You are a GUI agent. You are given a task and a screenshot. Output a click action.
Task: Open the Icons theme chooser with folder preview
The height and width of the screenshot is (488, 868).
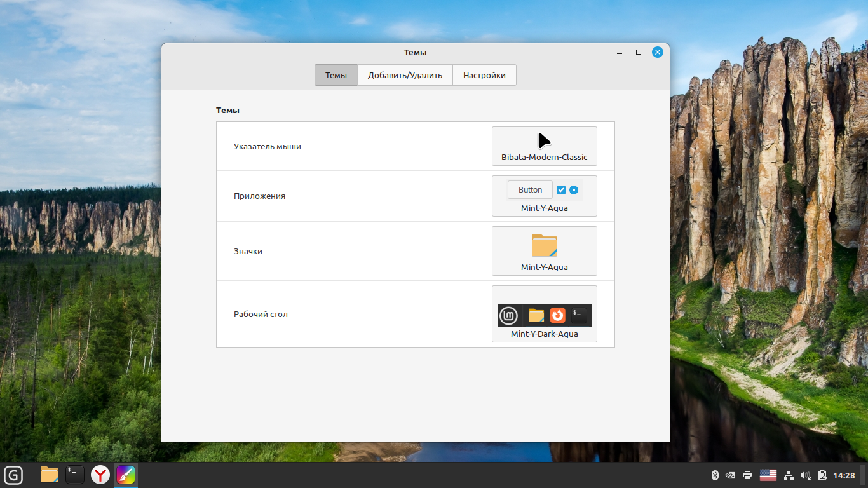(544, 251)
